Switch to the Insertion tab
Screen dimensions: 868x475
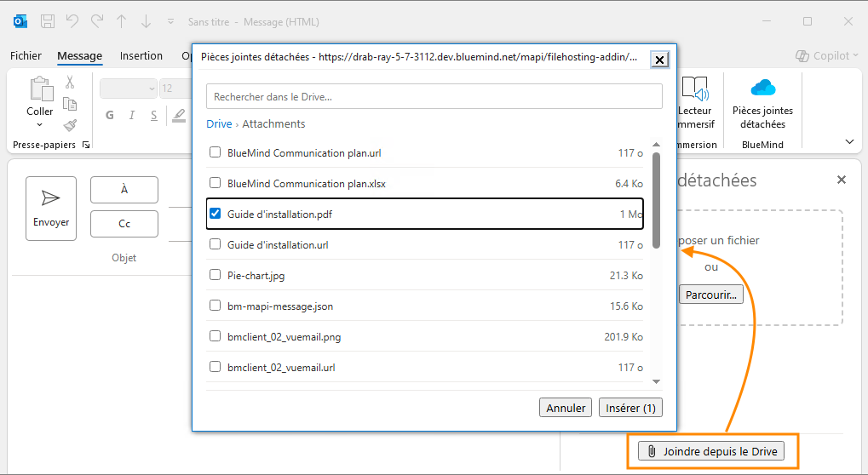tap(141, 56)
